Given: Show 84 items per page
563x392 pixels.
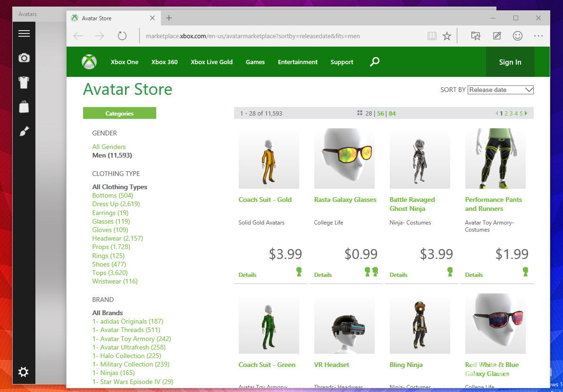Looking at the screenshot, I should tap(392, 113).
